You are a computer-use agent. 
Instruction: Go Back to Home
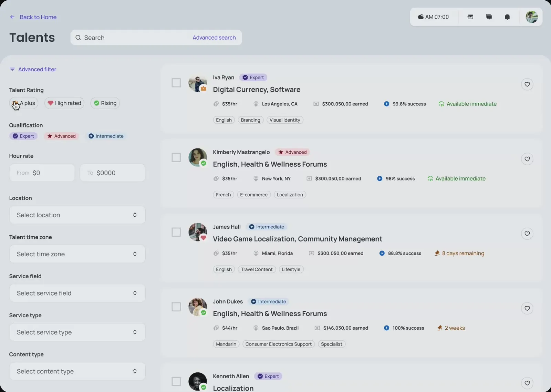[38, 17]
